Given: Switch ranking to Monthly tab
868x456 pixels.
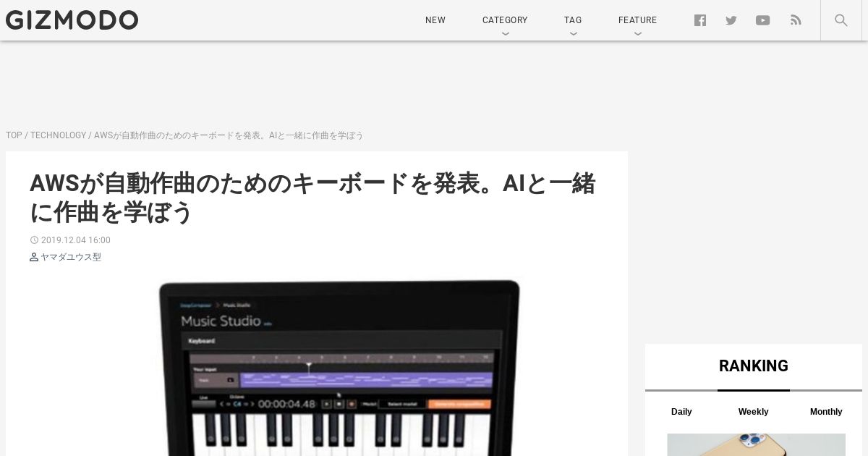Looking at the screenshot, I should click(x=826, y=412).
